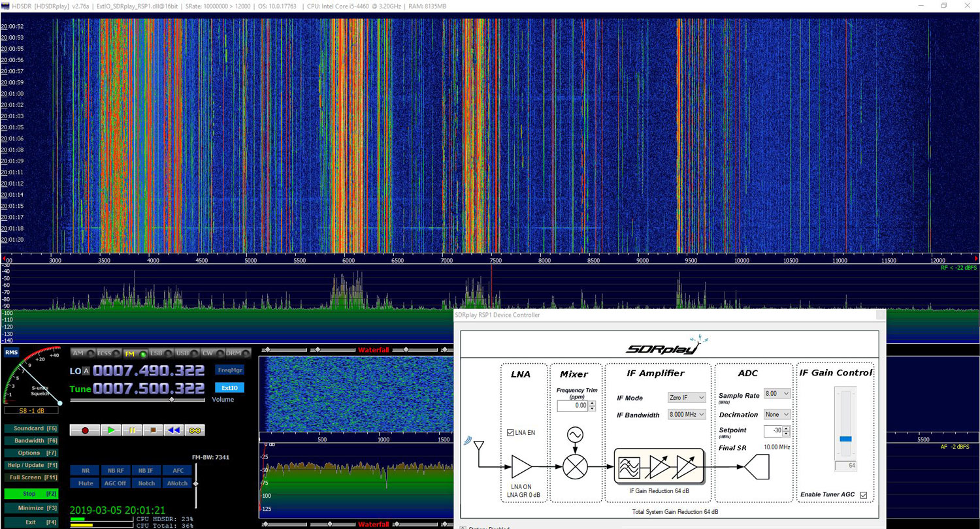Screen dimensions: 980x529
Task: Toggle the AGC Off button
Action: pos(116,483)
